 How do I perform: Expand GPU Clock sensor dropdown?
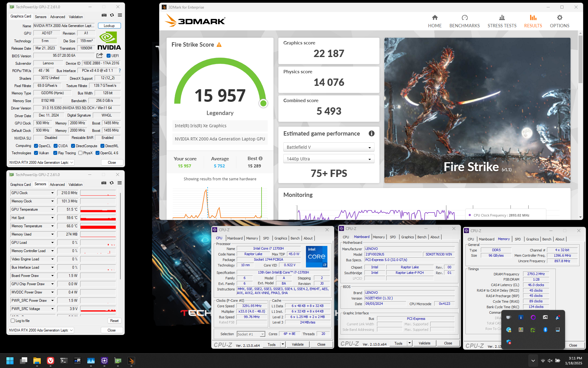tap(52, 193)
